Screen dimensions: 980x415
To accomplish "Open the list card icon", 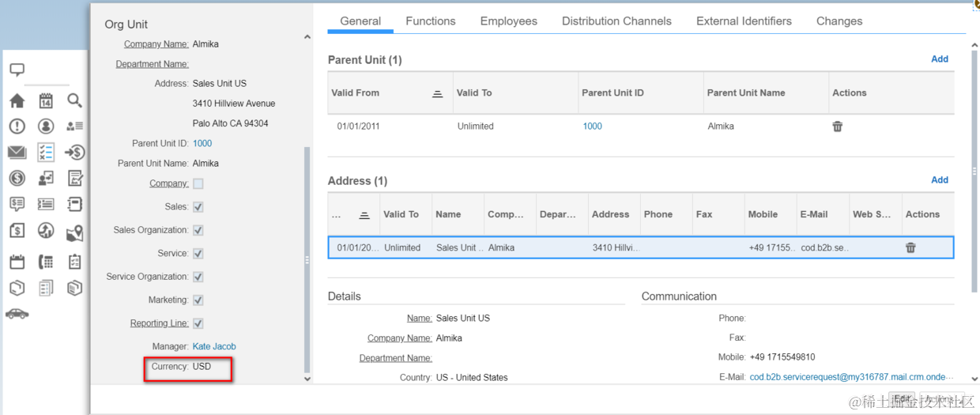I will pyautogui.click(x=46, y=204).
